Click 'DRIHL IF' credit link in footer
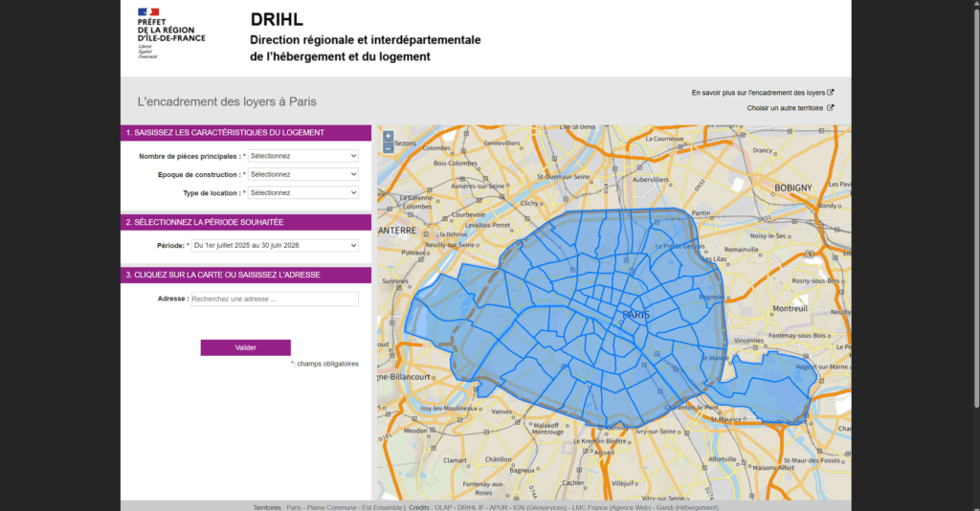Image resolution: width=980 pixels, height=511 pixels. coord(471,507)
